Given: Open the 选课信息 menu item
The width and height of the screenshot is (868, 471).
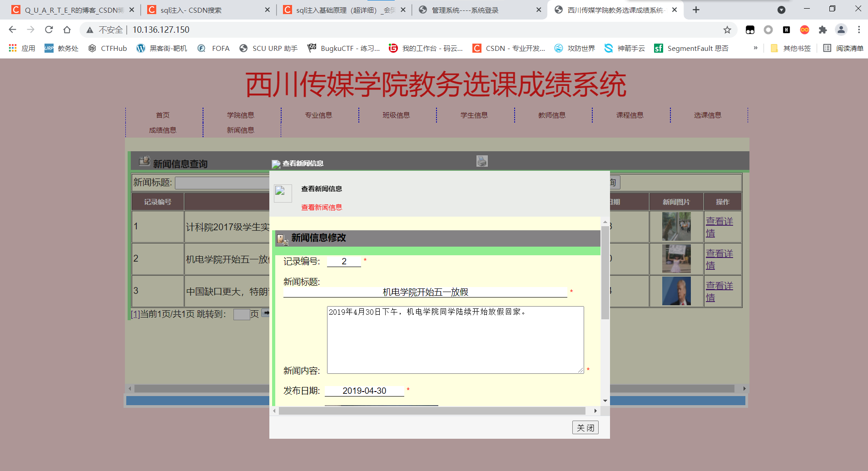Looking at the screenshot, I should click(x=708, y=115).
